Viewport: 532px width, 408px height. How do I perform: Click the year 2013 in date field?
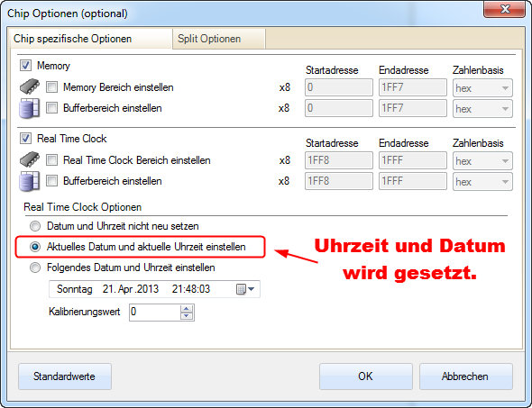click(147, 289)
